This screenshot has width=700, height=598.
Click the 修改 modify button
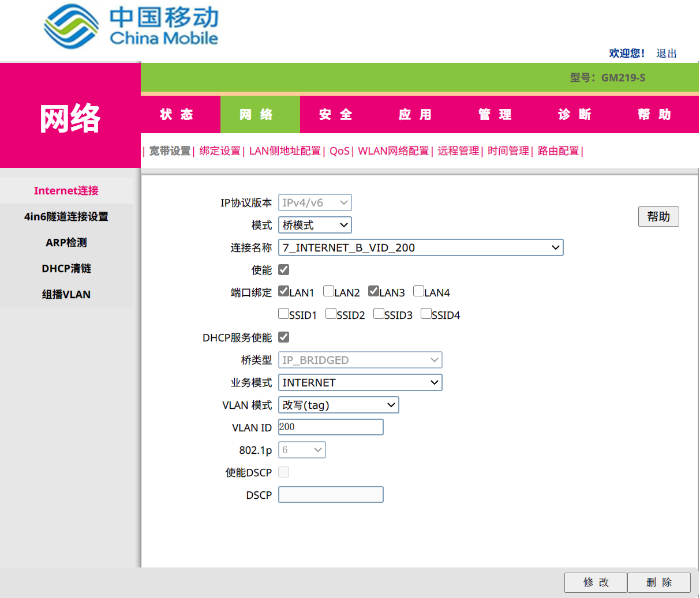tap(596, 582)
